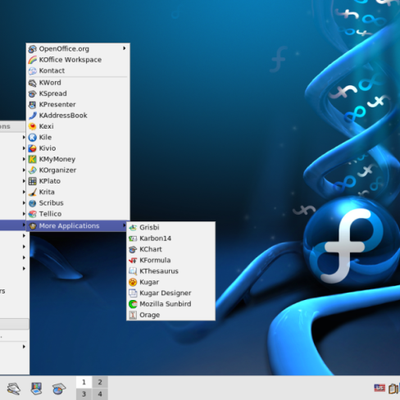Screen dimensions: 400x400
Task: Open Kugar Designer from the submenu
Action: pos(171,293)
